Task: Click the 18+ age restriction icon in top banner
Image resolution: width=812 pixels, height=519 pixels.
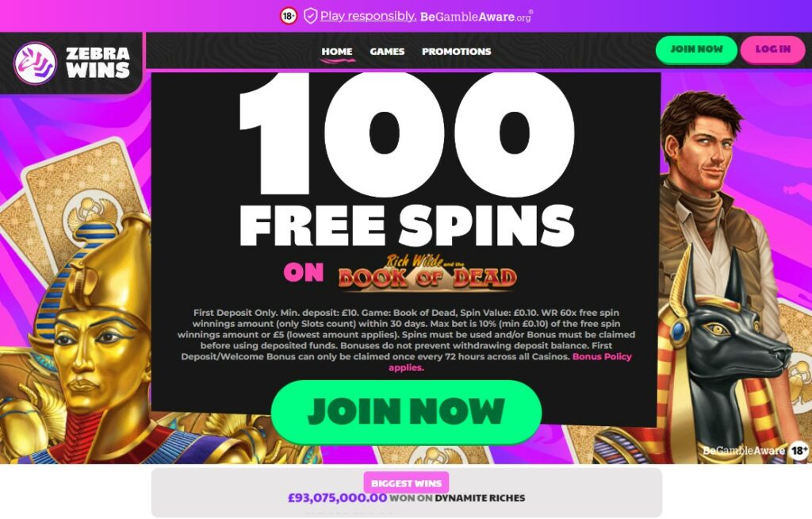Action: 289,16
